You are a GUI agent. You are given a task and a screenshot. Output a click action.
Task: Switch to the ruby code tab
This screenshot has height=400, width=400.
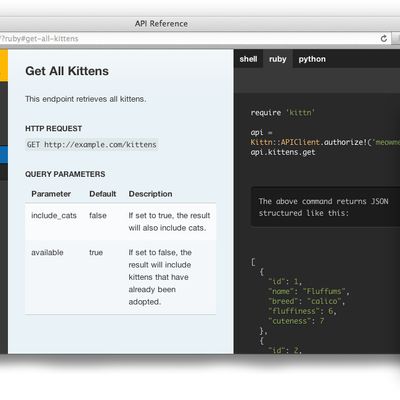tap(278, 59)
